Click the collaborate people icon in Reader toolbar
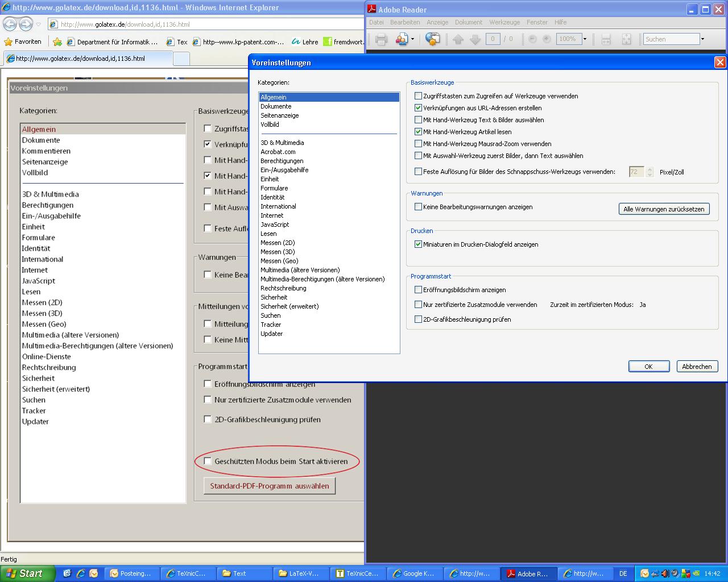Viewport: 728px width, 582px height. [402, 39]
